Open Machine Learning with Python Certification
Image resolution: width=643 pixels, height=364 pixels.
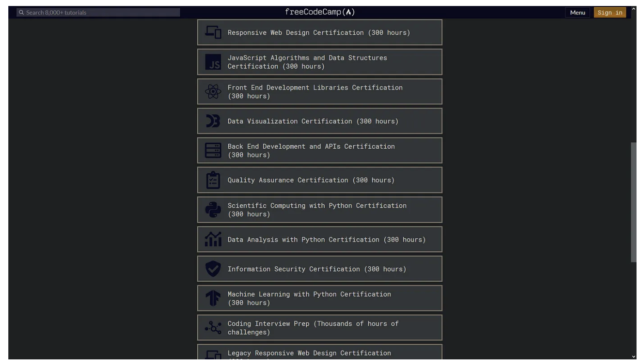[x=320, y=298]
